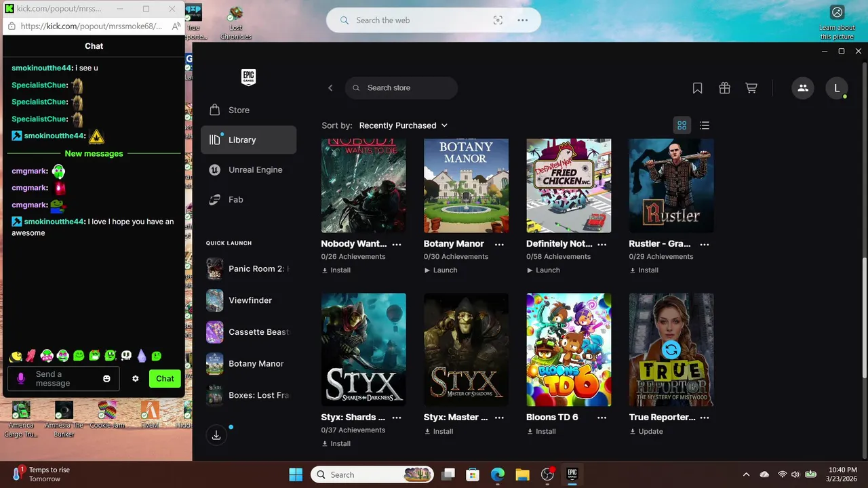Go back with the store back arrow
868x488 pixels.
[330, 88]
